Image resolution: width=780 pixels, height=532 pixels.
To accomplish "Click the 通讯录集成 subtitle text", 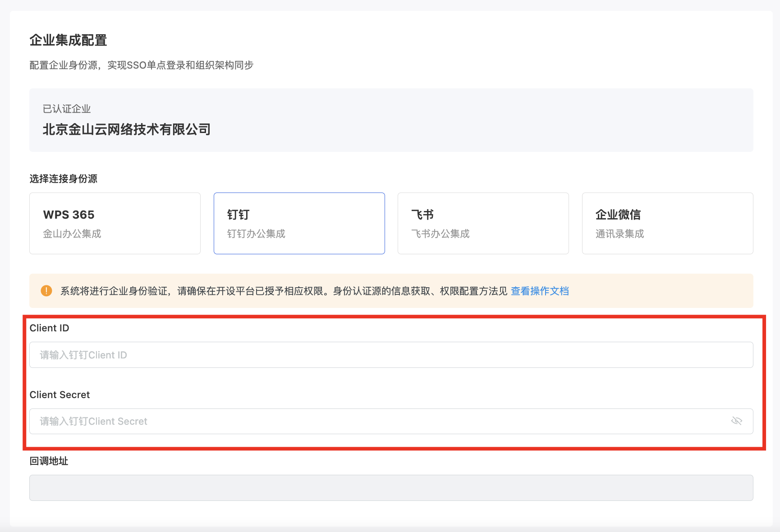I will coord(620,234).
